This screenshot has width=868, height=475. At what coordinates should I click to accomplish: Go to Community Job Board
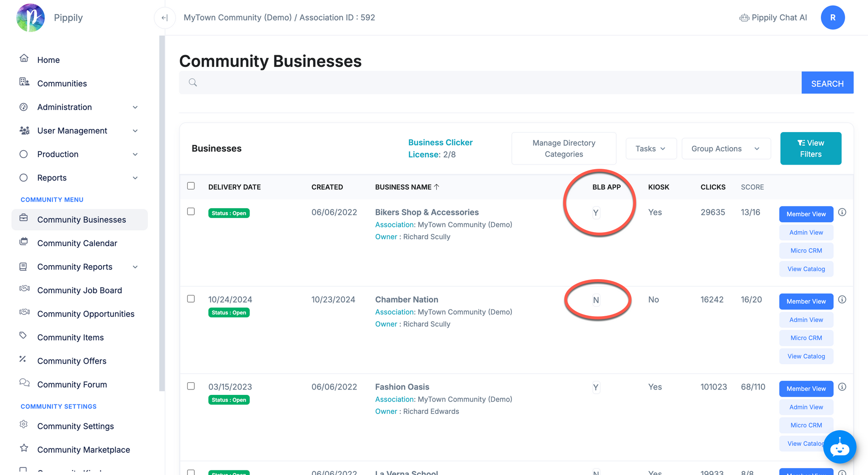coord(80,290)
